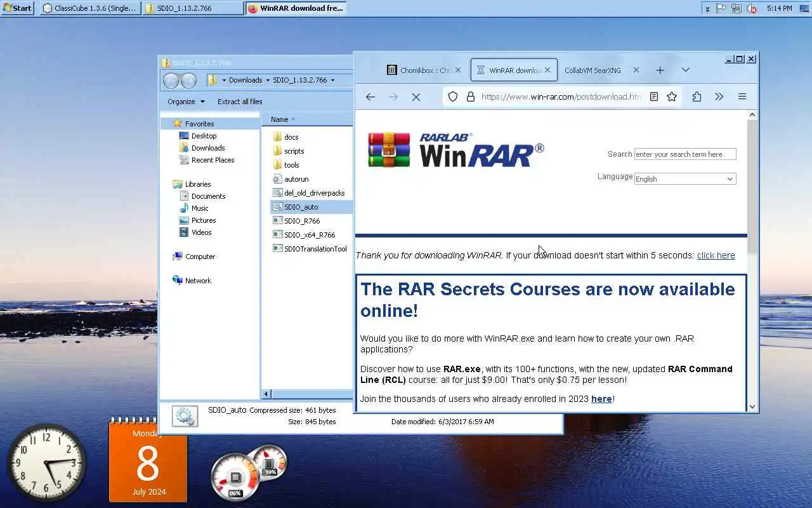Select Favorites in navigation pane
This screenshot has width=812, height=508.
pos(199,124)
